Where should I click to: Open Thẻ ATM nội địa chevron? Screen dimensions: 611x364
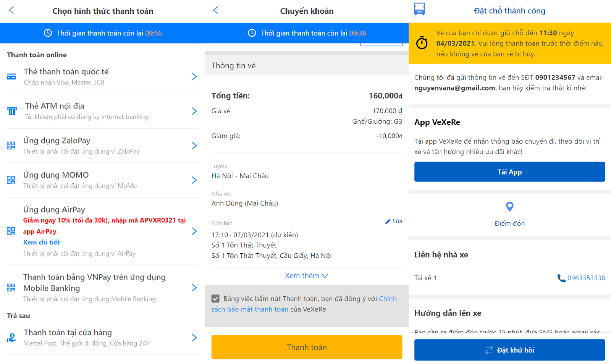tap(194, 111)
